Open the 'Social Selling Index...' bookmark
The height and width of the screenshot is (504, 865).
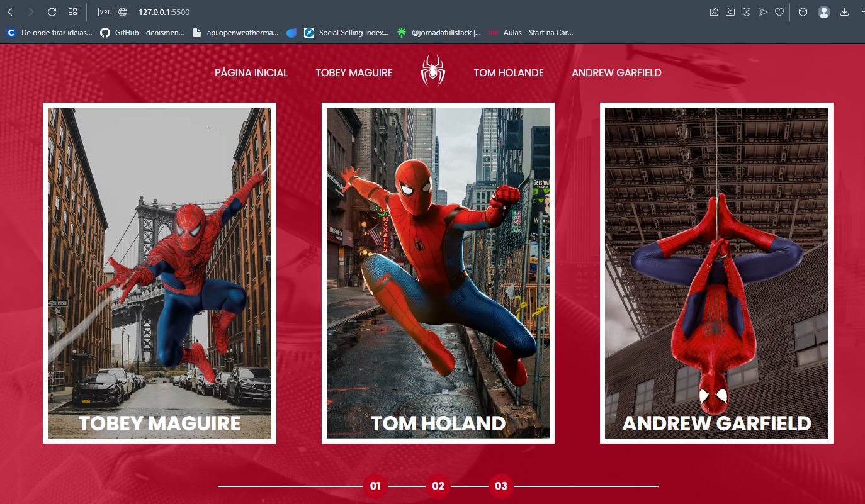(x=347, y=33)
